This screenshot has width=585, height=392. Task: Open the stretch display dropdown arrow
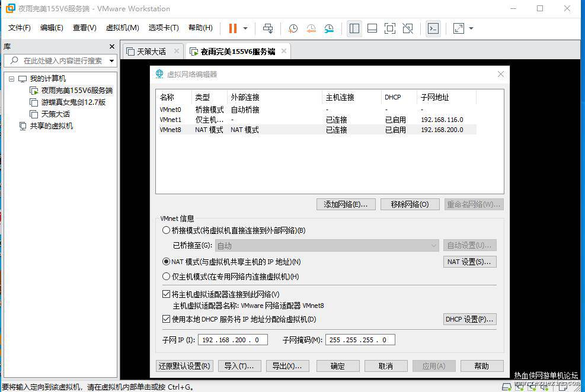(471, 28)
